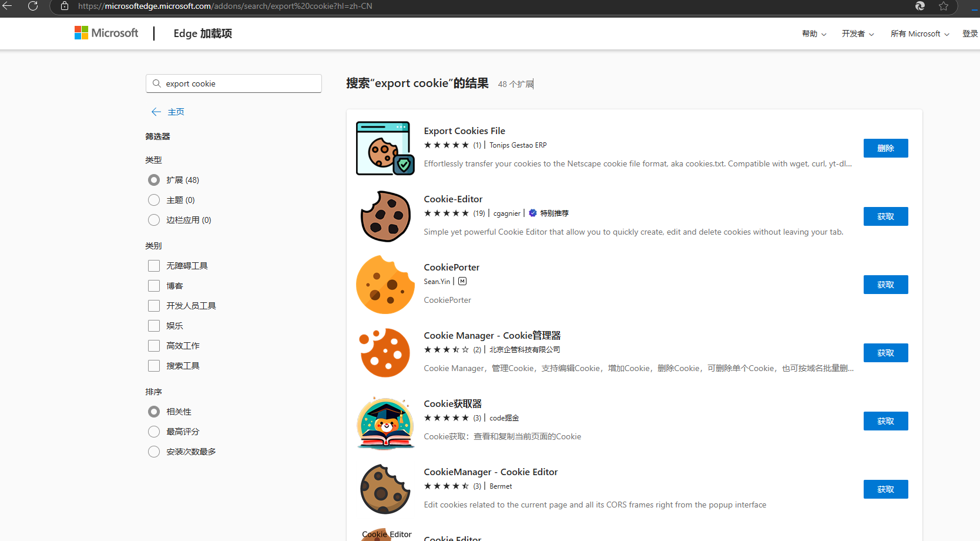
Task: Click the back arrow next to 主页
Action: tap(156, 112)
